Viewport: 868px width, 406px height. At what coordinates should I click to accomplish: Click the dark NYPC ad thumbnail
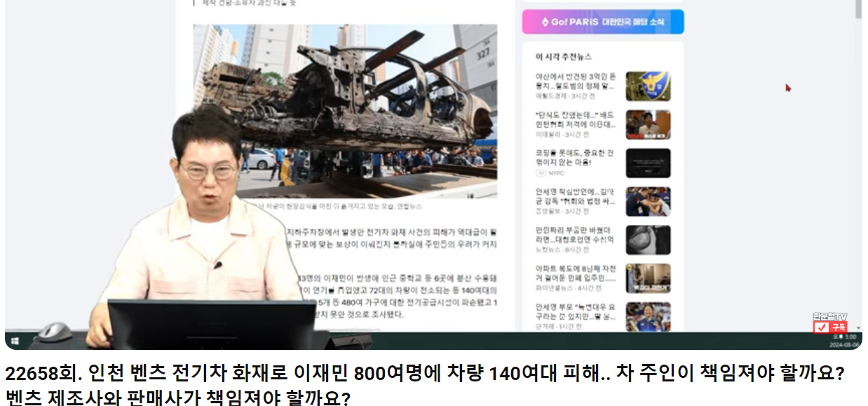point(648,163)
